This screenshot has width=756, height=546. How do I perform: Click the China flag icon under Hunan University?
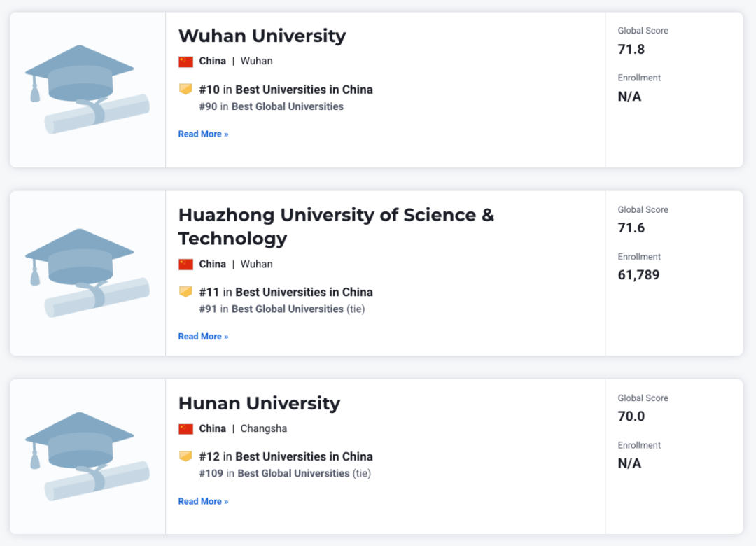tap(185, 429)
